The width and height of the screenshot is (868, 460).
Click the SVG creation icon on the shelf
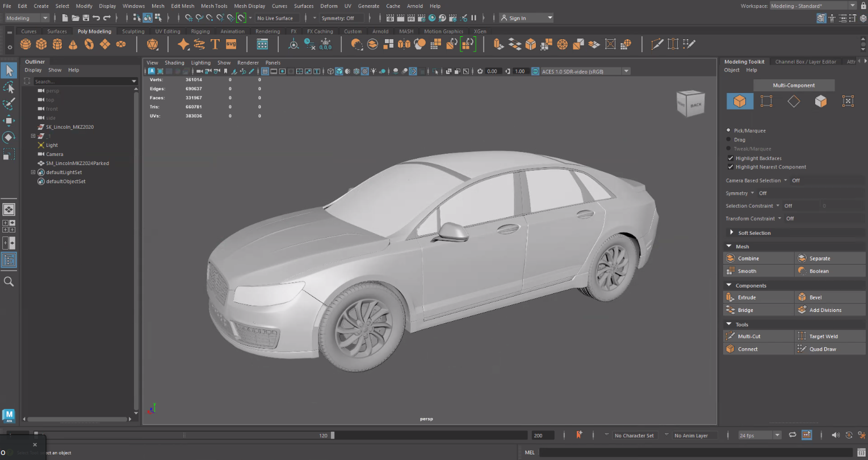point(231,44)
